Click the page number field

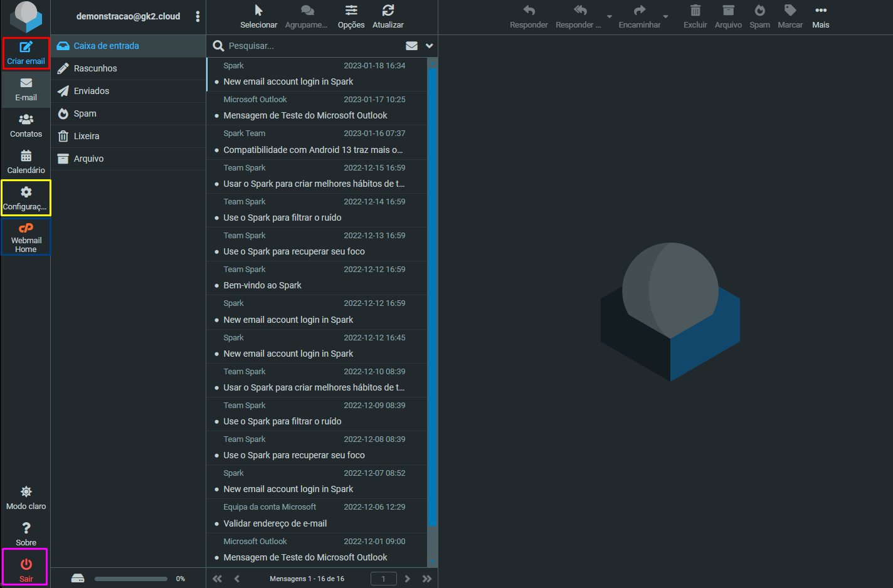[383, 579]
